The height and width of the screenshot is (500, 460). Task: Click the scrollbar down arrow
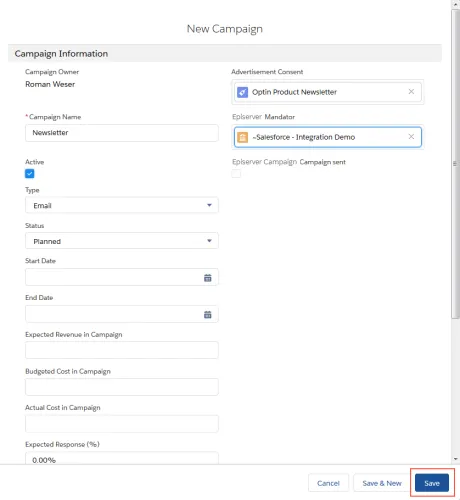point(456,459)
